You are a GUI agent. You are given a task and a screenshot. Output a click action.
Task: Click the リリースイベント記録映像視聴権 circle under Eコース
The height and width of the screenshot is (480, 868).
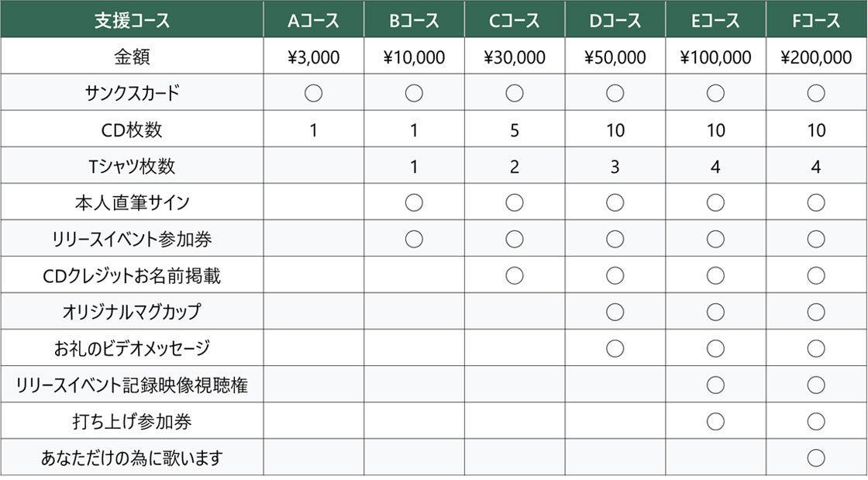(715, 385)
